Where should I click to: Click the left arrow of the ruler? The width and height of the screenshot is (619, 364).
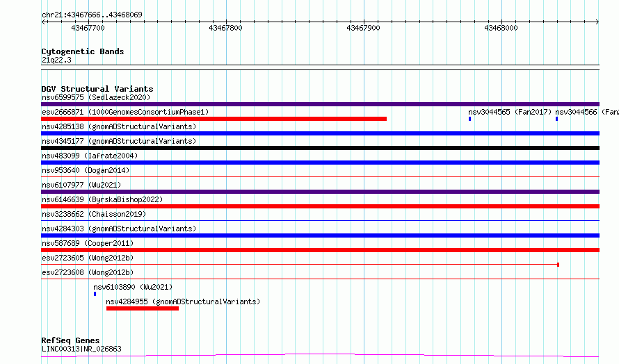[x=43, y=22]
